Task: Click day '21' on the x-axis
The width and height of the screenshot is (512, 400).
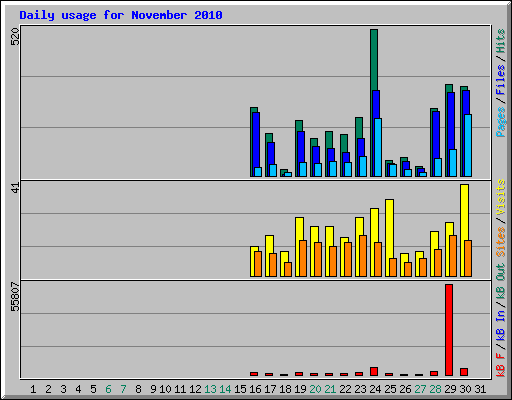Action: (x=330, y=389)
